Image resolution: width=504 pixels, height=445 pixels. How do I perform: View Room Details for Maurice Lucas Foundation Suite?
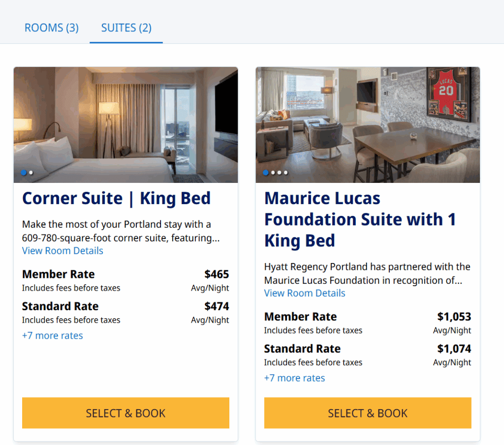[x=304, y=293]
